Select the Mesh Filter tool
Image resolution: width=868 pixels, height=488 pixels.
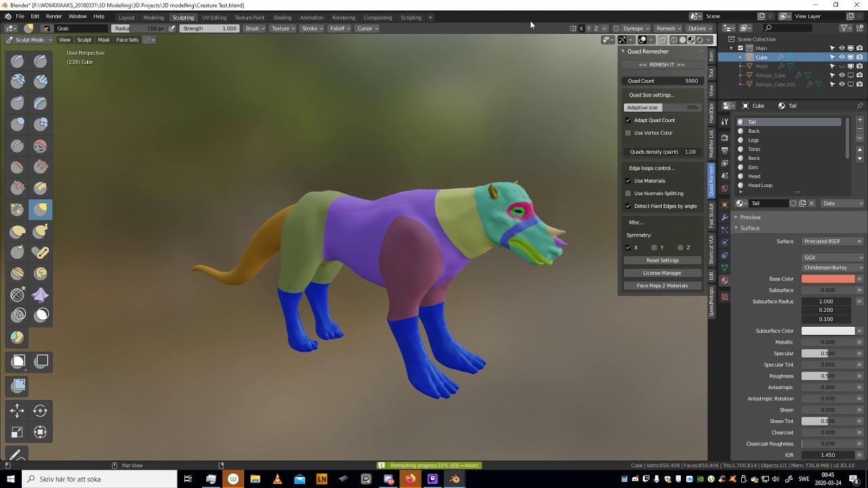[x=18, y=386]
